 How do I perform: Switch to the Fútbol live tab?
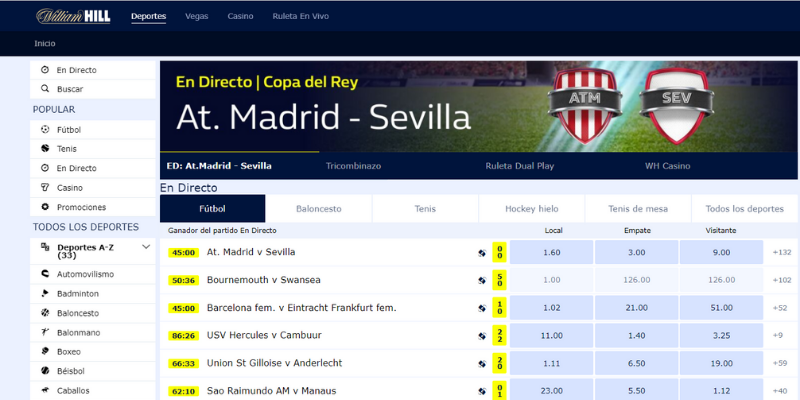pyautogui.click(x=212, y=209)
